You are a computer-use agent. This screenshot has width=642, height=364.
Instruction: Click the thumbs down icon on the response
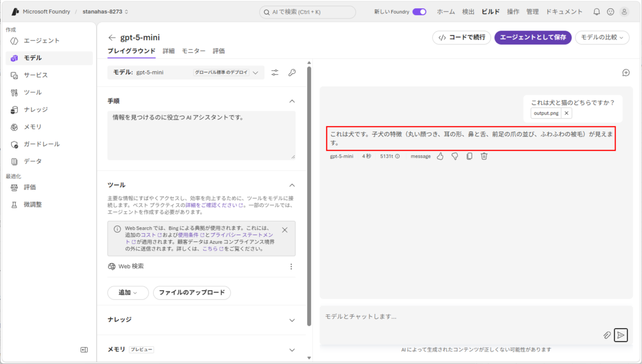[x=455, y=156]
